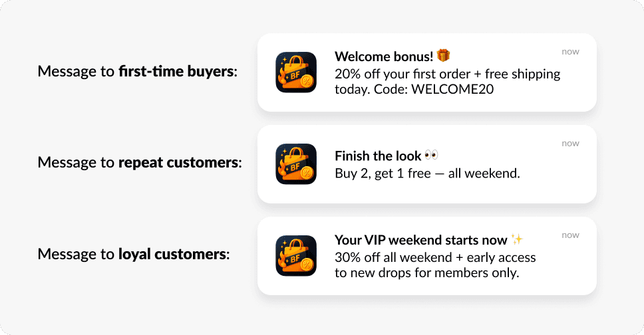Click the app icon in Welcome bonus notification
This screenshot has width=644, height=335.
[x=296, y=72]
